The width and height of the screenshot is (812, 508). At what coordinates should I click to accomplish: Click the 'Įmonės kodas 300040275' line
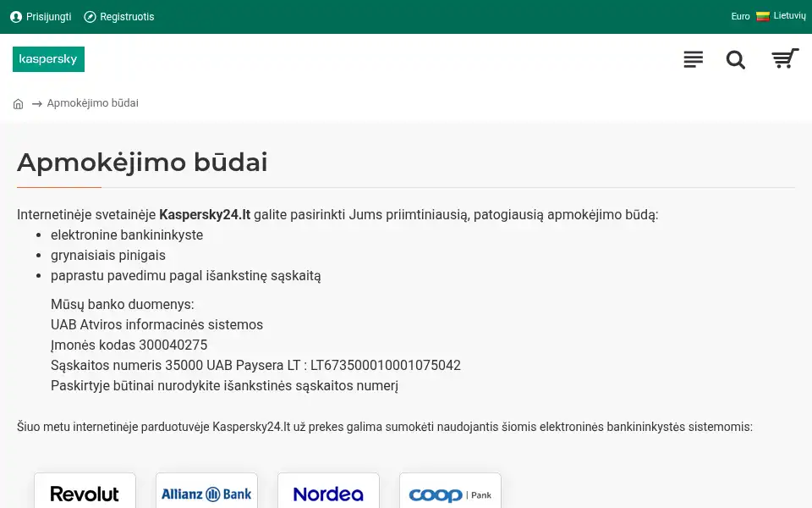[x=129, y=345]
